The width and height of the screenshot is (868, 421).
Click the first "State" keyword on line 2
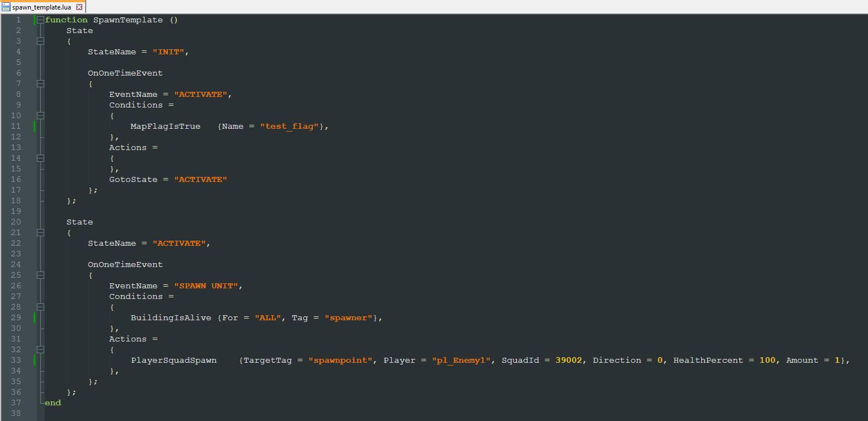[x=79, y=30]
